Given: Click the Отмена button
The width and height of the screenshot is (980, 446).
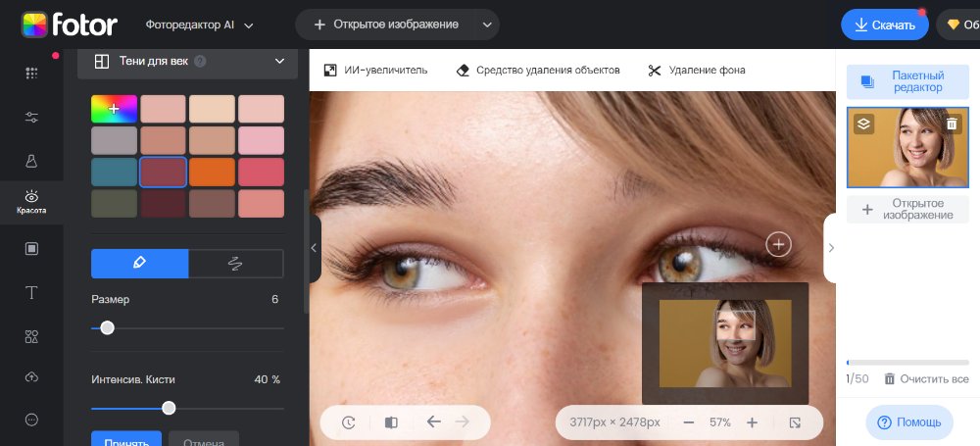Looking at the screenshot, I should 204,438.
